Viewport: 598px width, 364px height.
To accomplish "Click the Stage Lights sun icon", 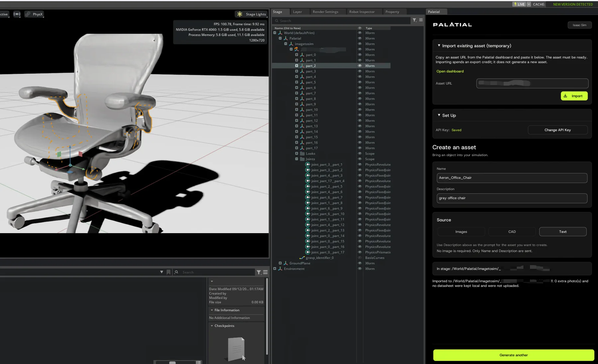I will coord(240,14).
